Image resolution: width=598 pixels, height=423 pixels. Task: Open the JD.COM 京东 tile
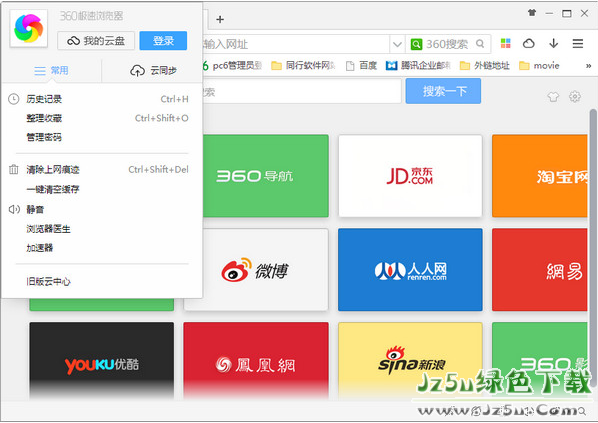pyautogui.click(x=410, y=176)
